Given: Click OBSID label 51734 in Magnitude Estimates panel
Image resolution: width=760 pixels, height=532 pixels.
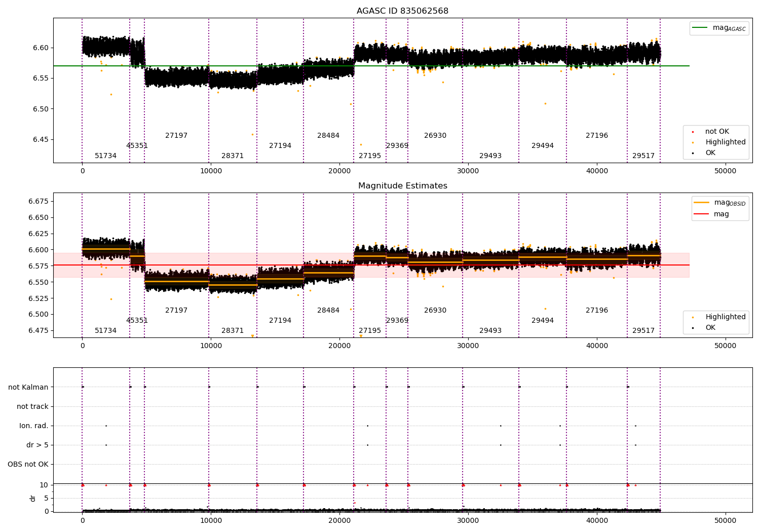Looking at the screenshot, I should tap(105, 331).
